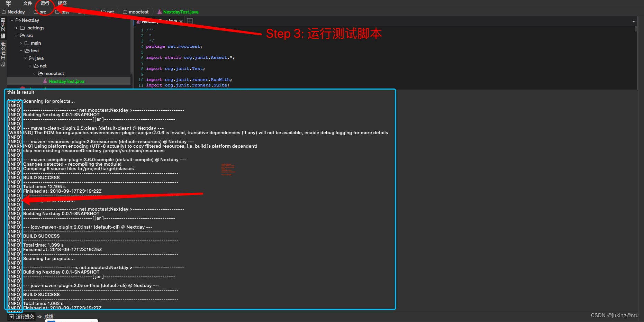The height and width of the screenshot is (322, 644).
Task: Click the plus icon to add editor tab
Action: point(190,21)
